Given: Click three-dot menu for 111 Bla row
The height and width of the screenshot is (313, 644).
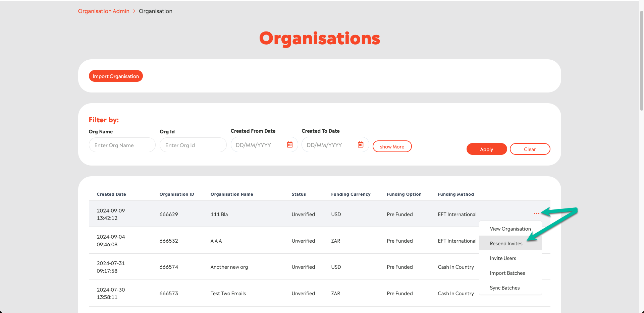Looking at the screenshot, I should [x=536, y=213].
